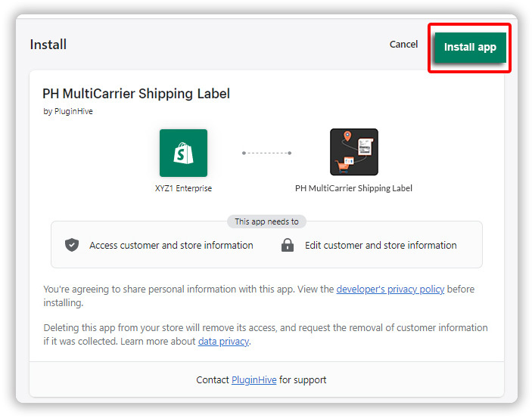The height and width of the screenshot is (418, 532).
Task: Click the shield checkmark icon
Action: pyautogui.click(x=72, y=245)
